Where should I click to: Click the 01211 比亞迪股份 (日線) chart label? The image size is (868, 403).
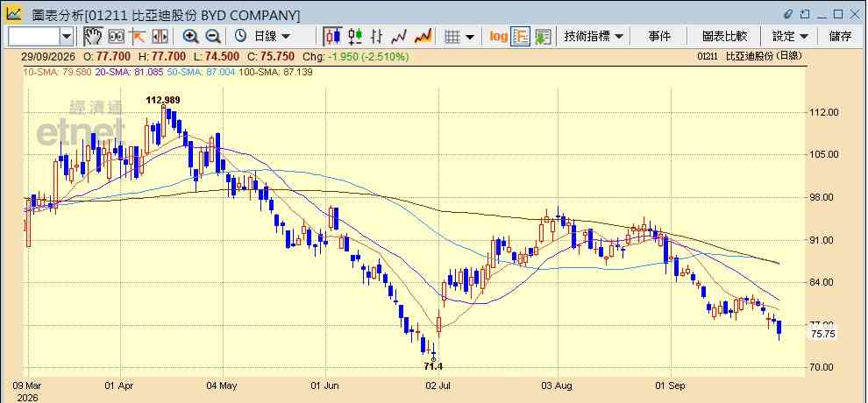[749, 56]
